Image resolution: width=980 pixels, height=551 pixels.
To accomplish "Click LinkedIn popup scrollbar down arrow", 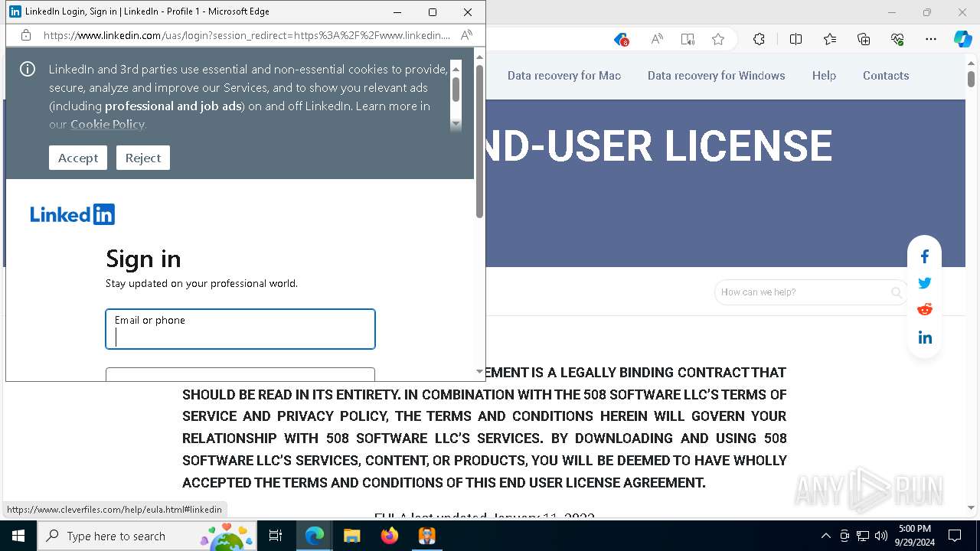I will pos(480,372).
